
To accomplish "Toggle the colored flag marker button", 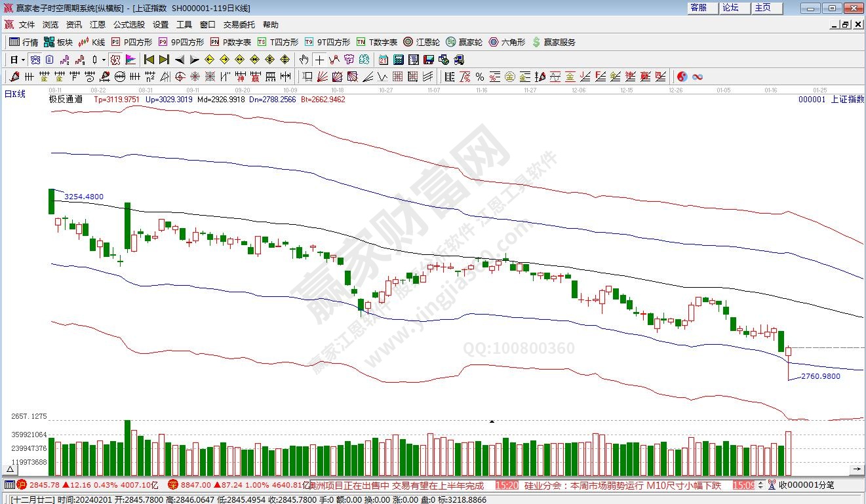I will click(x=130, y=60).
